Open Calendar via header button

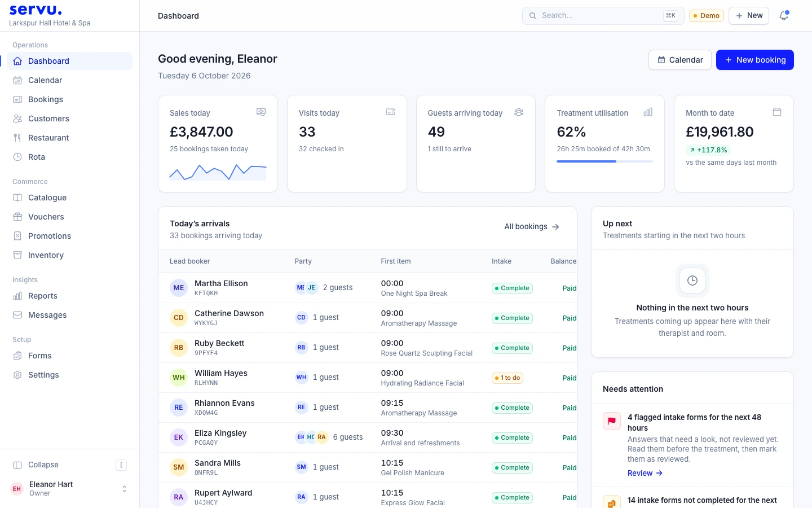coord(680,60)
